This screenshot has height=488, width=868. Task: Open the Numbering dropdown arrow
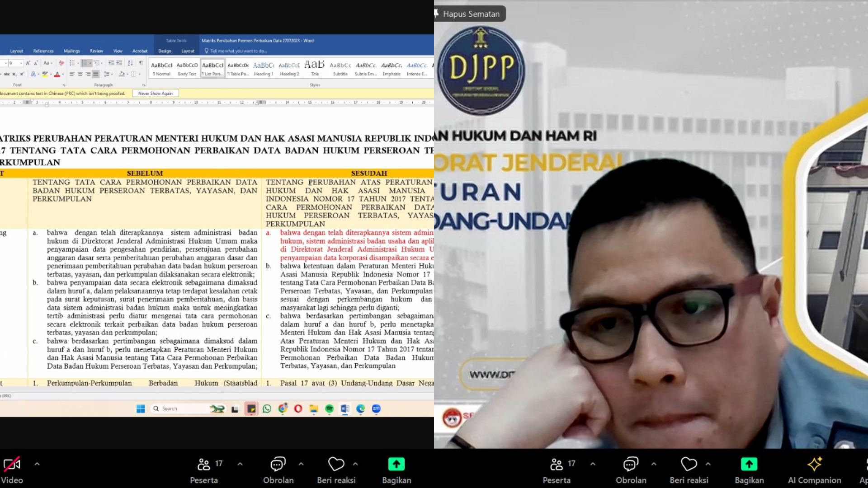[90, 63]
